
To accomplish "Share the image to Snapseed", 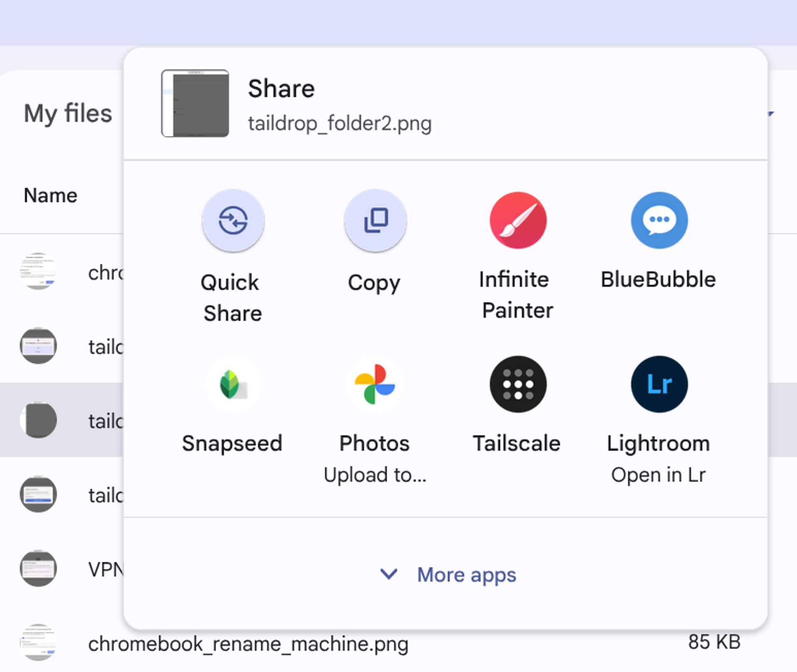I will 233,384.
